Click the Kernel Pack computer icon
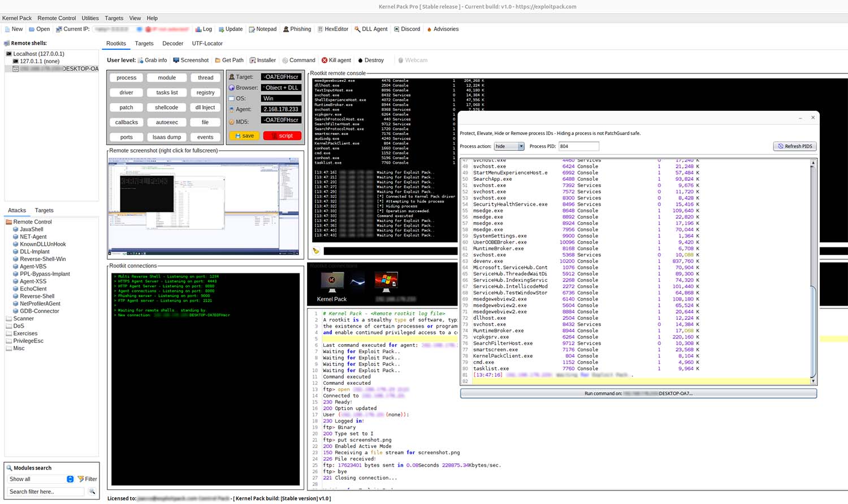Image resolution: width=848 pixels, height=504 pixels. click(x=332, y=282)
